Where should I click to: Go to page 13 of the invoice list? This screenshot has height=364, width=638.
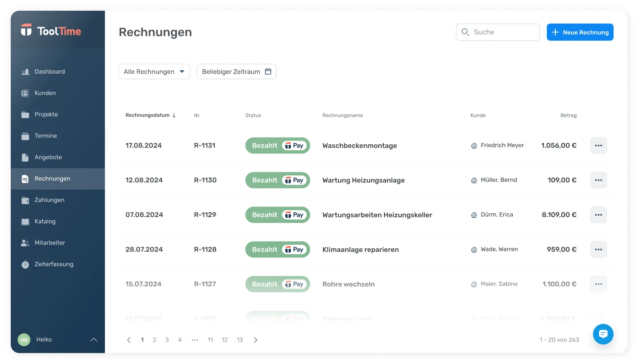[240, 340]
